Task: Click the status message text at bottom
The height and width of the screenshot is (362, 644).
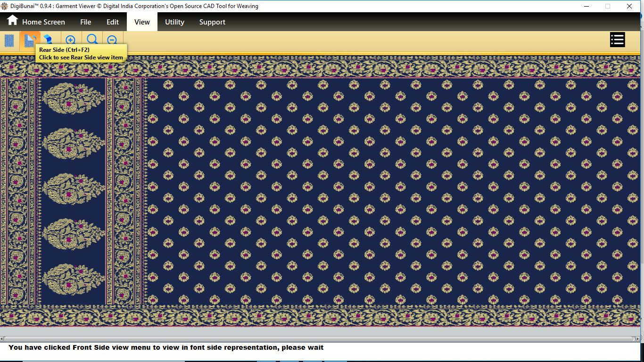Action: pos(166,347)
